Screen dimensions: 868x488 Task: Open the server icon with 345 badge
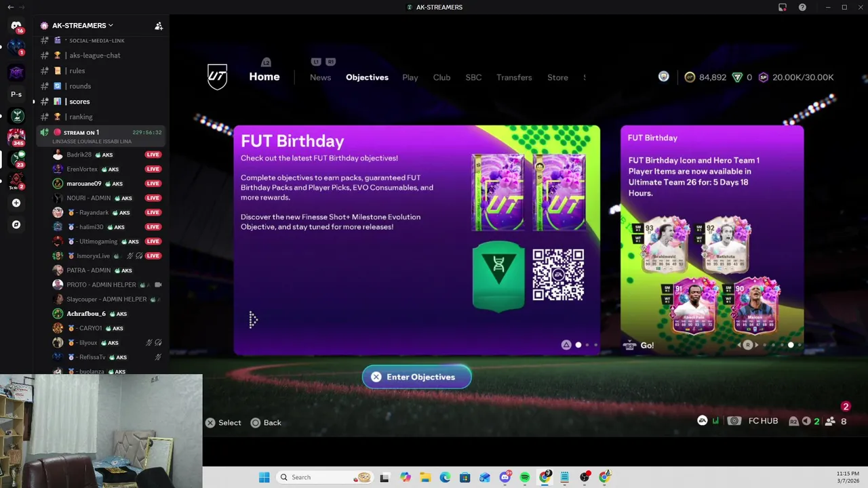pos(16,137)
